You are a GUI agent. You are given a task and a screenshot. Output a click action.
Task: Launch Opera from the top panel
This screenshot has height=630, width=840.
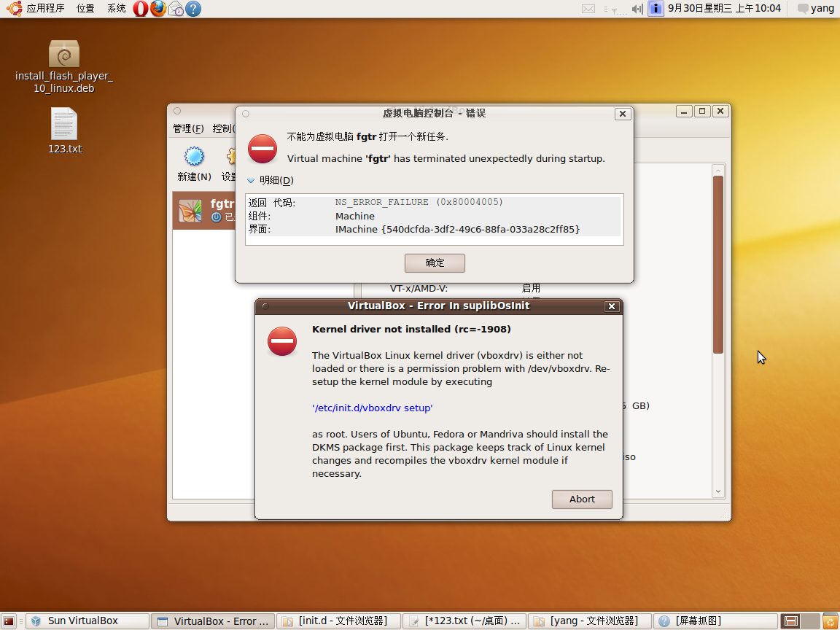point(140,9)
